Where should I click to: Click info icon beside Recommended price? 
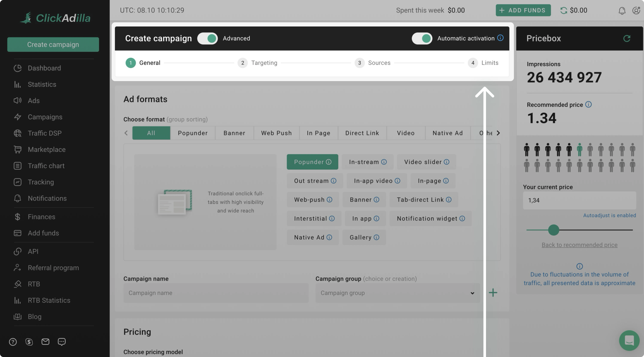click(x=588, y=104)
